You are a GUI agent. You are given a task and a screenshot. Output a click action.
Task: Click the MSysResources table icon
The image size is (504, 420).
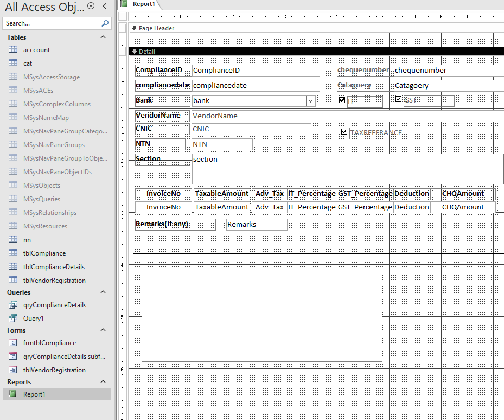(13, 225)
